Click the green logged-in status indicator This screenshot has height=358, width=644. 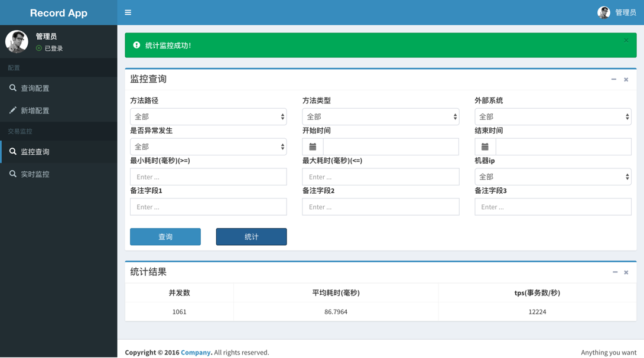click(x=38, y=48)
